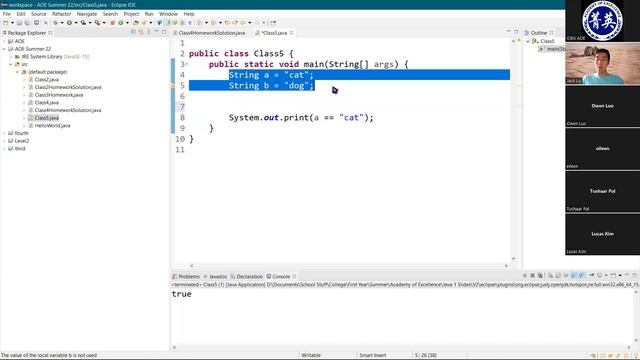Open Package Explorer view menu icon
The image size is (640, 360).
(x=149, y=32)
